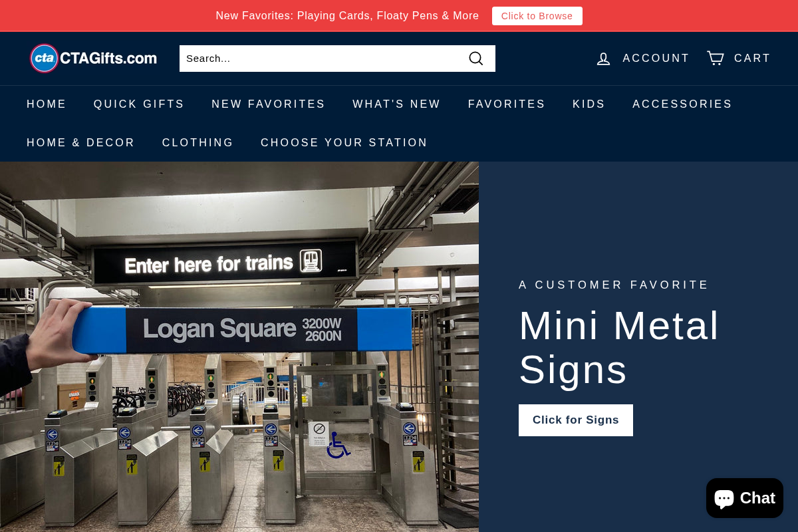Open the account person icon
This screenshot has height=532, width=798.
point(603,59)
